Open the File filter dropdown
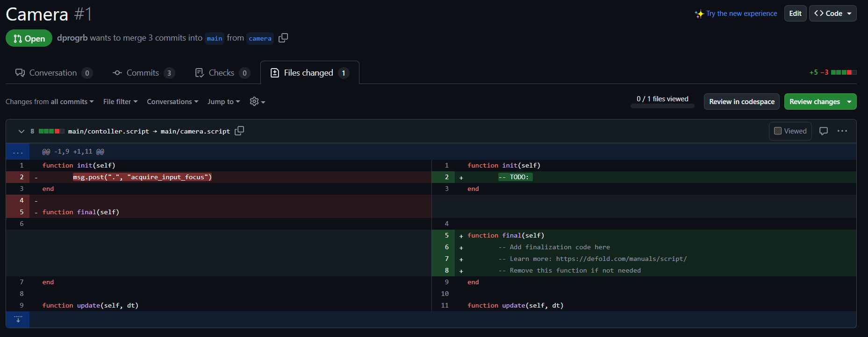 [121, 102]
